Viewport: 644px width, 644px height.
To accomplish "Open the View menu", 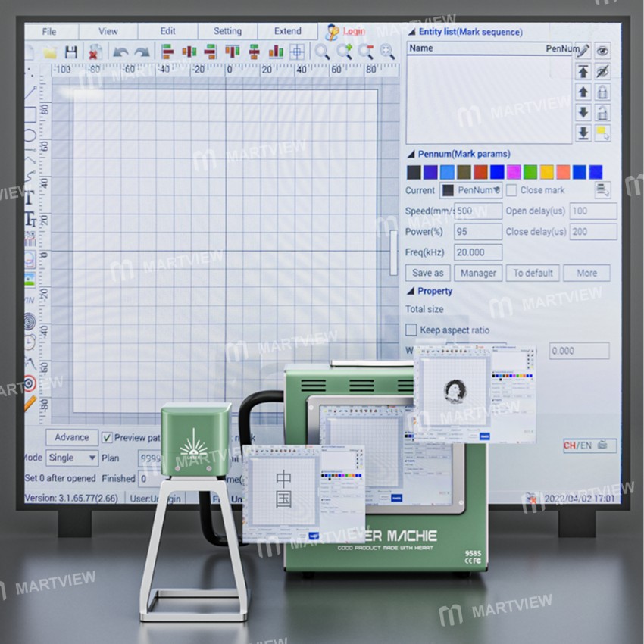I will point(108,31).
